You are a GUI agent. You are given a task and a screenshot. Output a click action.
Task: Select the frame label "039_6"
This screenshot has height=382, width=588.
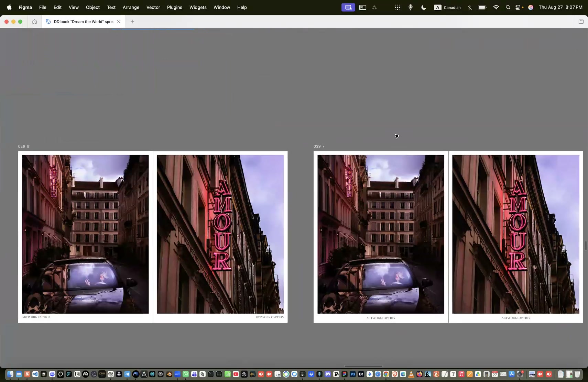[24, 146]
